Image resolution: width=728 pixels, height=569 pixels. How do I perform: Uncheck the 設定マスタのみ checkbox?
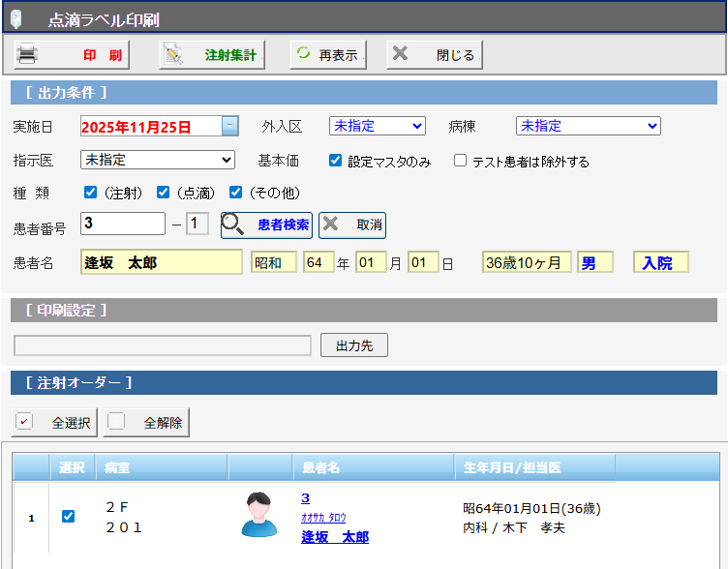coord(335,161)
